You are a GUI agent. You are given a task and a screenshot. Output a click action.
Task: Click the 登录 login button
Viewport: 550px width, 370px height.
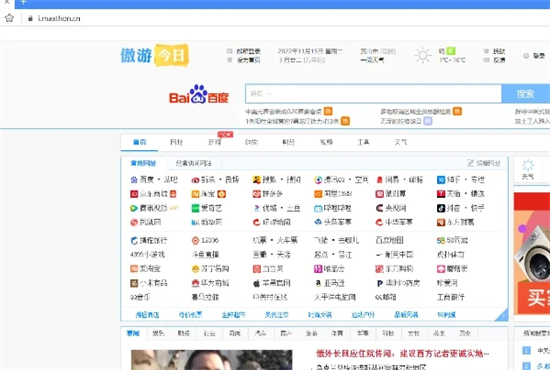(x=539, y=56)
